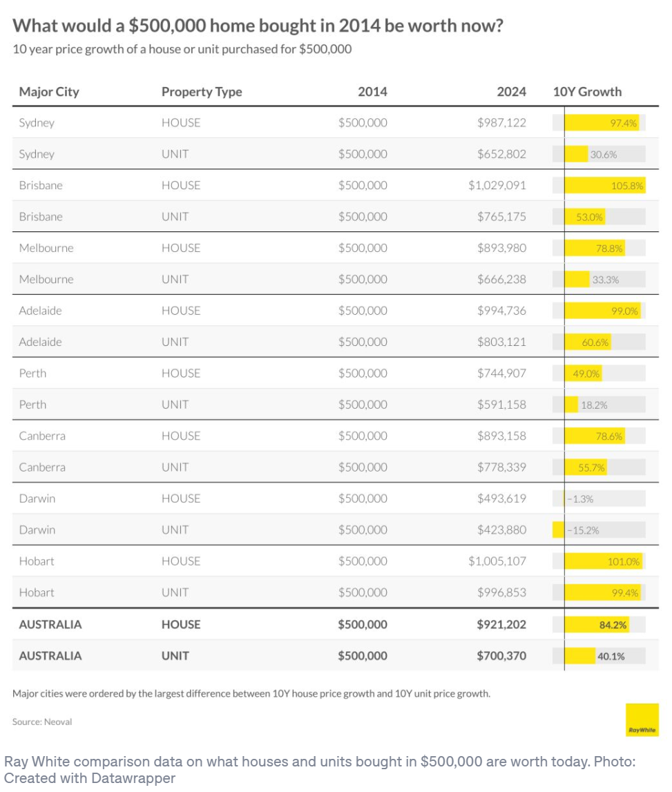Click the 2014 column header

tap(372, 92)
